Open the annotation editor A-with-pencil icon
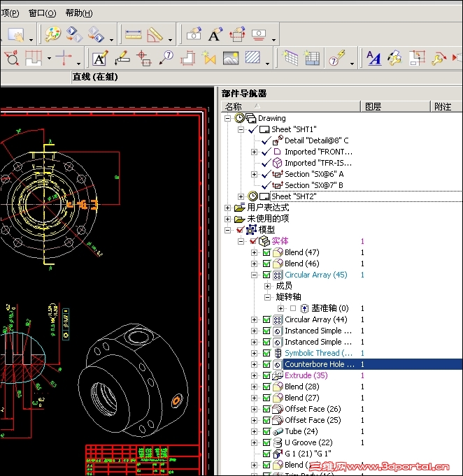 (x=100, y=58)
